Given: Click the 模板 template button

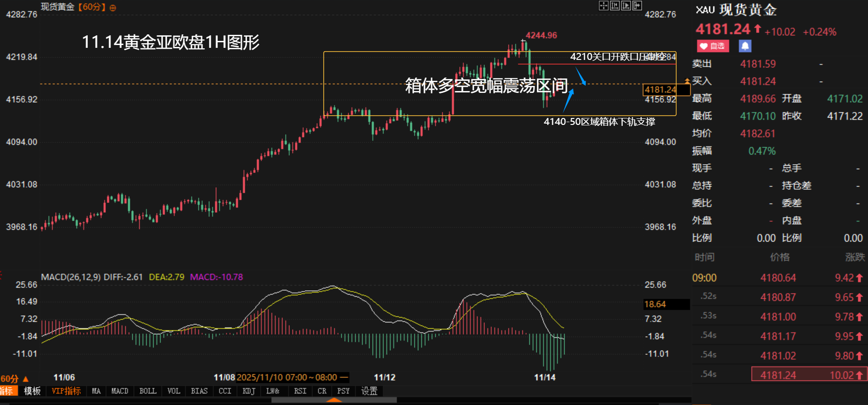Looking at the screenshot, I should click(32, 391).
